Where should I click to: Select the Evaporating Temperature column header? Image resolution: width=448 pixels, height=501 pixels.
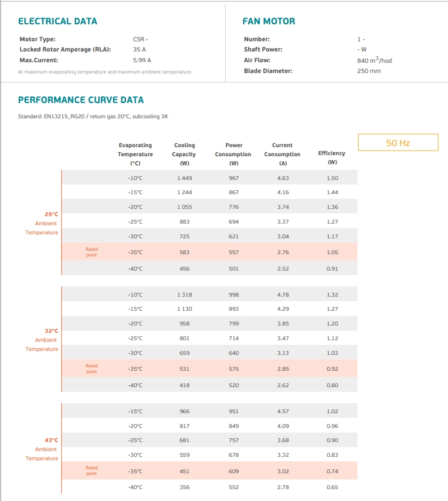coord(135,154)
